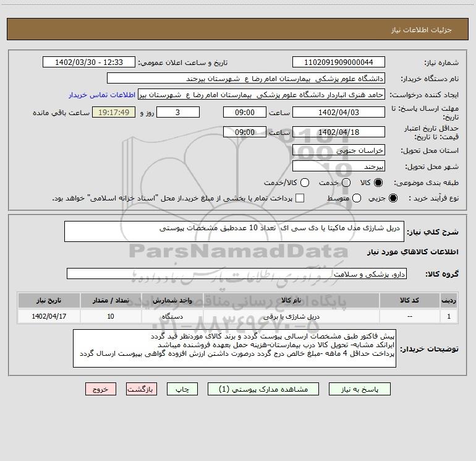Click the announcement date field 1402/03/30 - 12:33
Screen dimensions: 476x461
(x=88, y=62)
